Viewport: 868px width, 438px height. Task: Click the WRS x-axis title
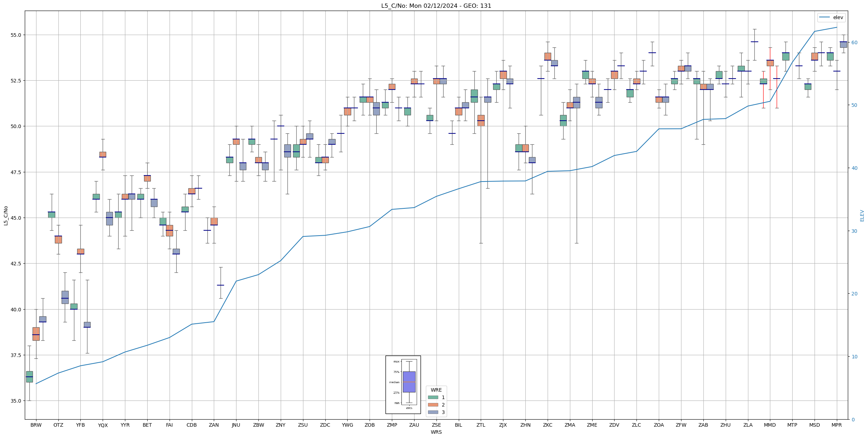[436, 432]
